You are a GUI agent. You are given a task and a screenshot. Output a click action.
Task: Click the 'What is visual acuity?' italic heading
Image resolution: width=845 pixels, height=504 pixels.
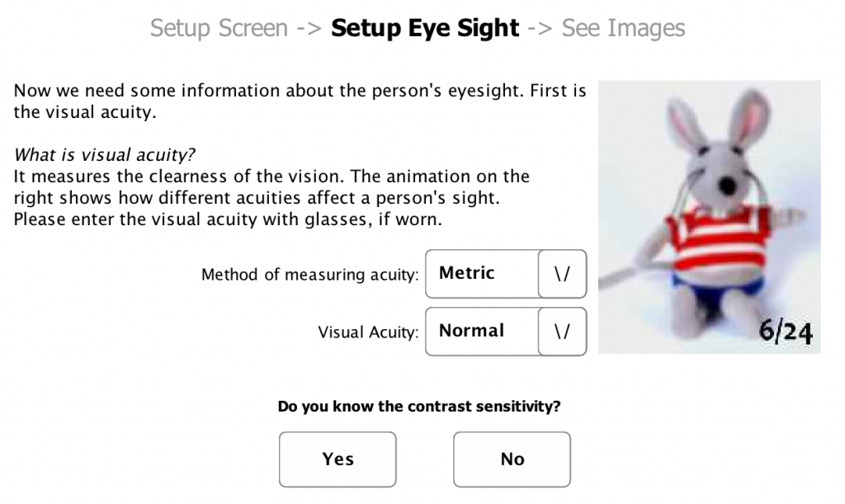point(104,155)
